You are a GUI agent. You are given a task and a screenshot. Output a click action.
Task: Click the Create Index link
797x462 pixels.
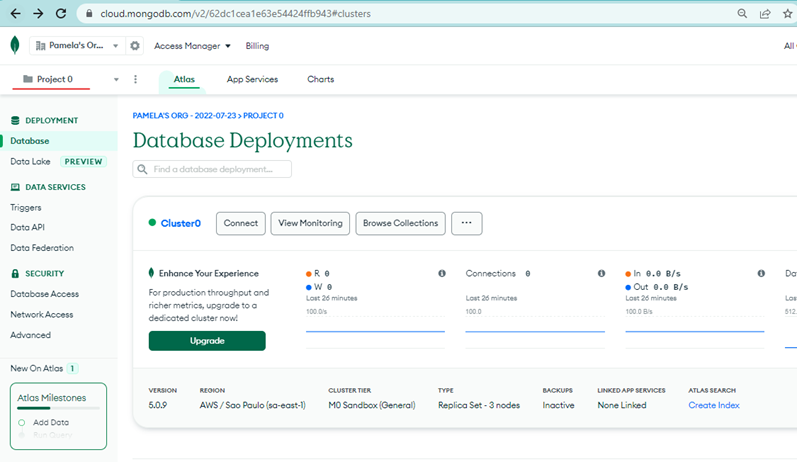[x=714, y=405]
